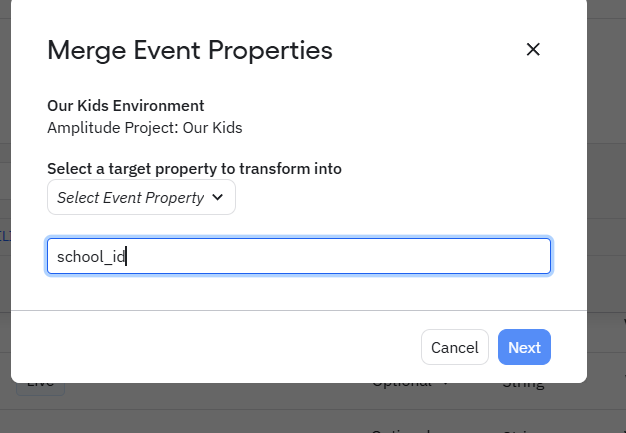Click the divider line above the footer buttons

click(x=298, y=311)
